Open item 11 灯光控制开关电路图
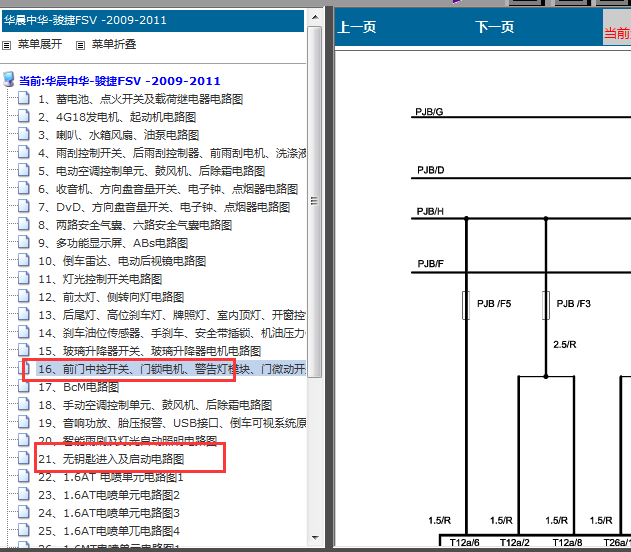The image size is (631, 552). (100, 279)
